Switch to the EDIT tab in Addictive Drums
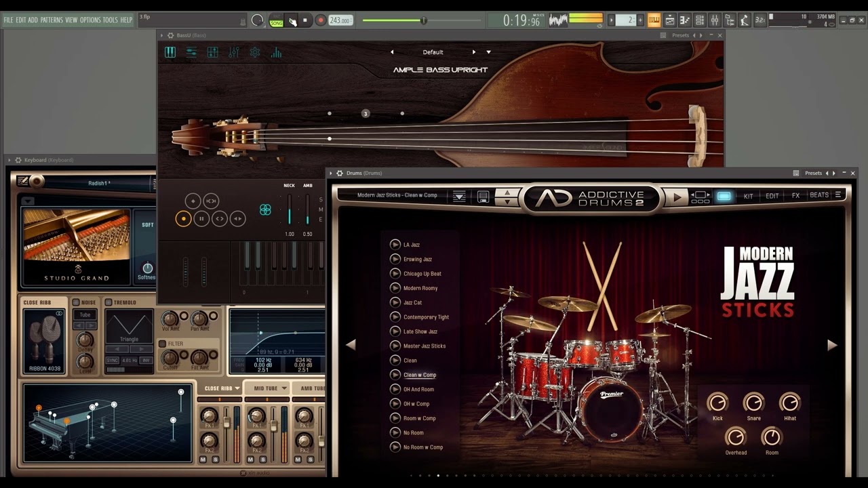Screen dimensions: 868x488 click(x=772, y=196)
